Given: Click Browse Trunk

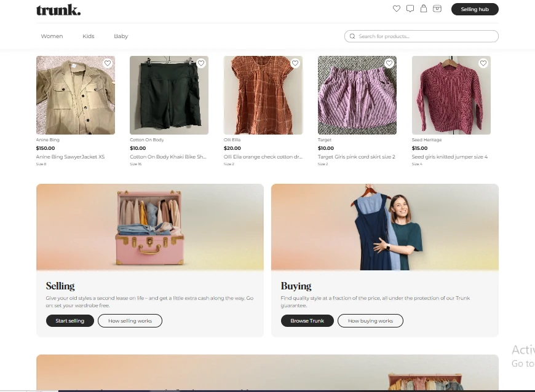Looking at the screenshot, I should 307,320.
